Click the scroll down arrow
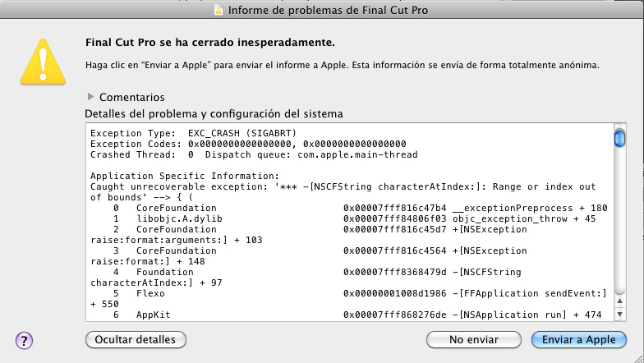The height and width of the screenshot is (363, 644). [620, 310]
